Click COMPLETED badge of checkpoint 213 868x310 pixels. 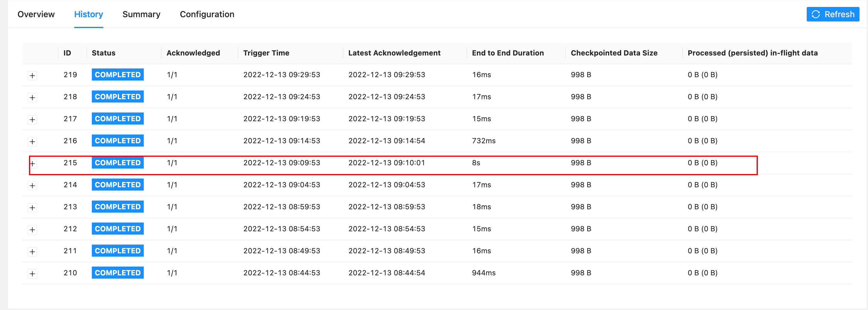[x=117, y=207]
